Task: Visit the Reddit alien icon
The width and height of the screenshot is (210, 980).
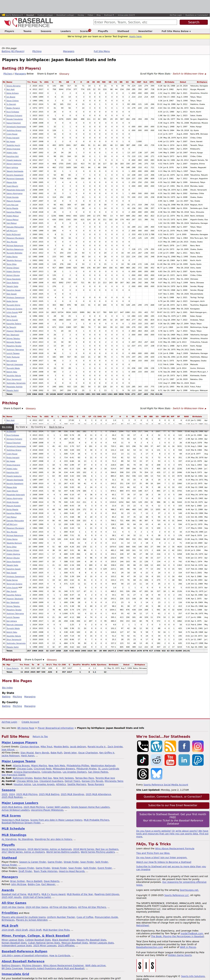Action: pos(156,760)
